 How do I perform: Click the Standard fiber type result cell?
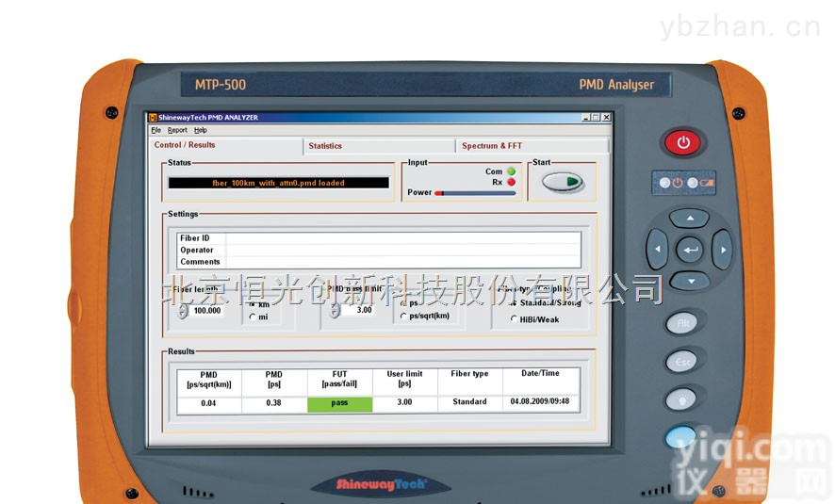[x=469, y=402]
